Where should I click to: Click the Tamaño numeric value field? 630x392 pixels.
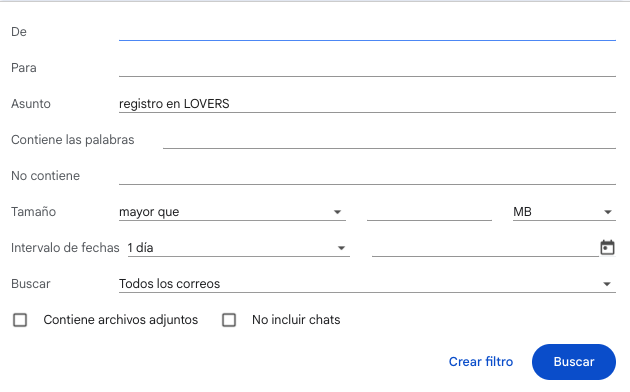[429, 212]
